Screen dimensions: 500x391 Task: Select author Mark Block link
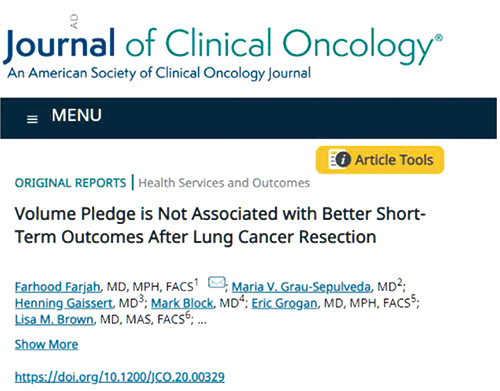tap(182, 303)
